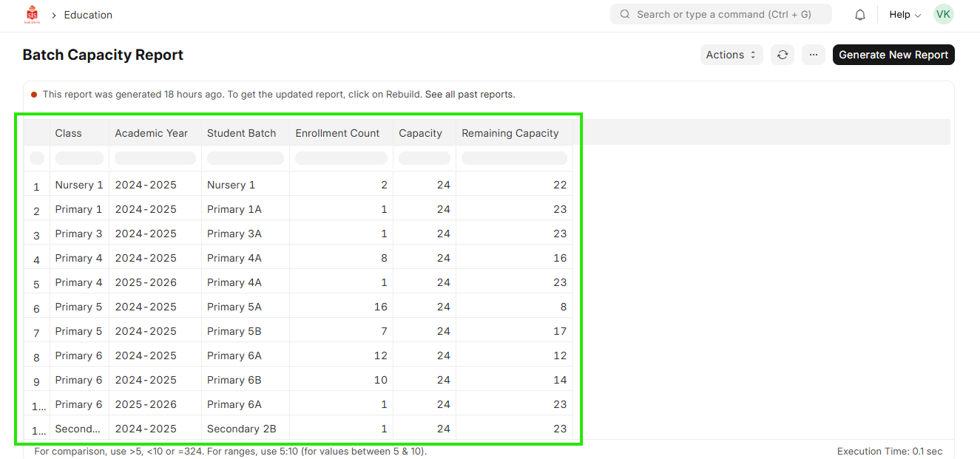Open the notifications bell
This screenshot has width=980, height=459.
[x=860, y=15]
